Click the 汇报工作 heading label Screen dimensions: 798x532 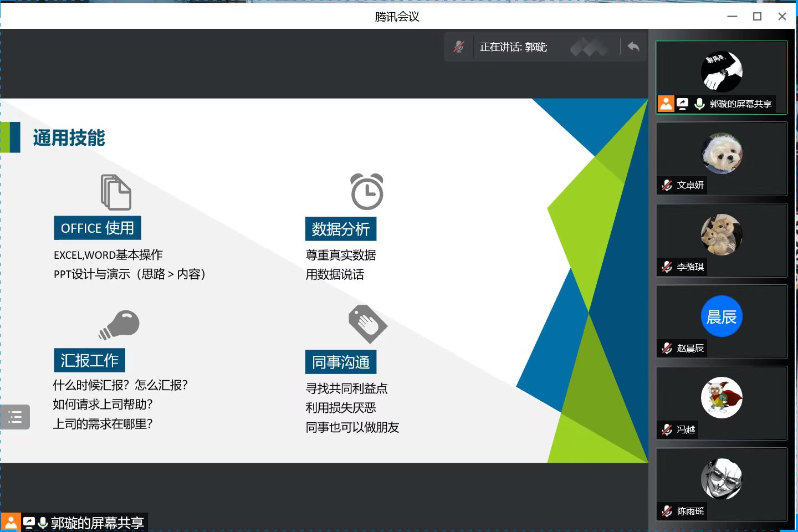[89, 361]
